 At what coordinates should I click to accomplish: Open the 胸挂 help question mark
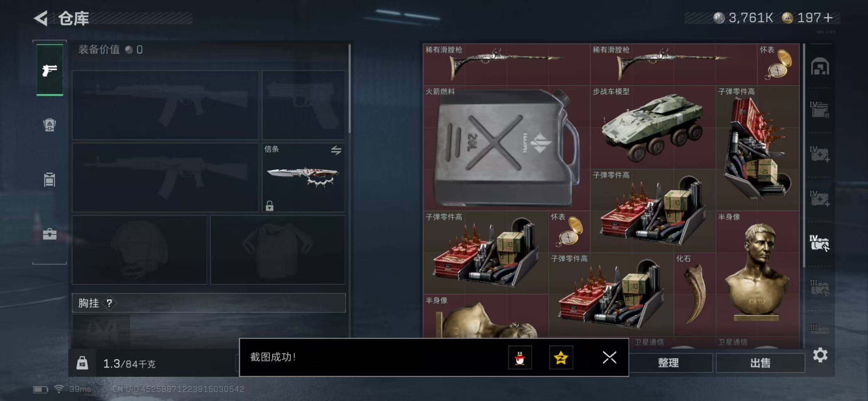(109, 303)
